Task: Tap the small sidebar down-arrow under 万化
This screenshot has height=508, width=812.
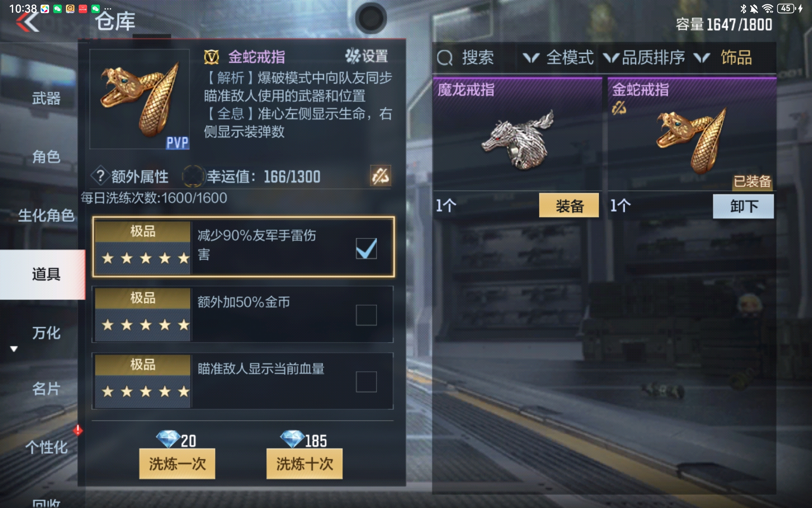Action: tap(14, 349)
